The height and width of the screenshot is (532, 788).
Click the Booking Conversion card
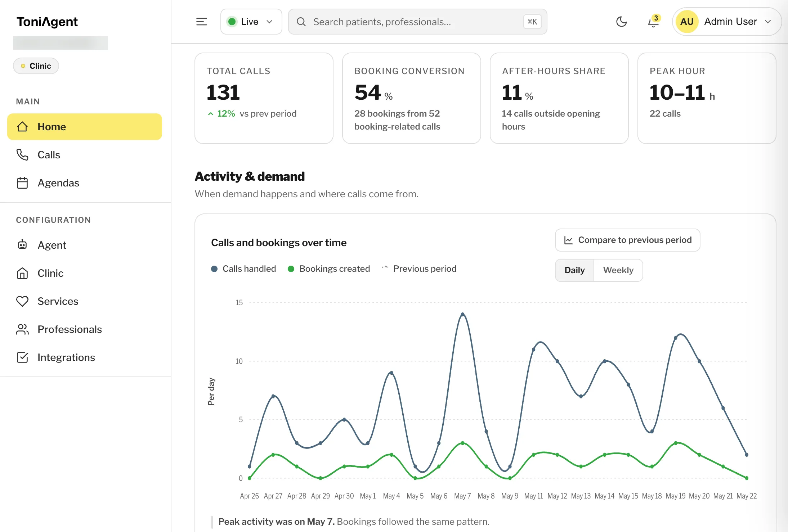click(x=412, y=98)
